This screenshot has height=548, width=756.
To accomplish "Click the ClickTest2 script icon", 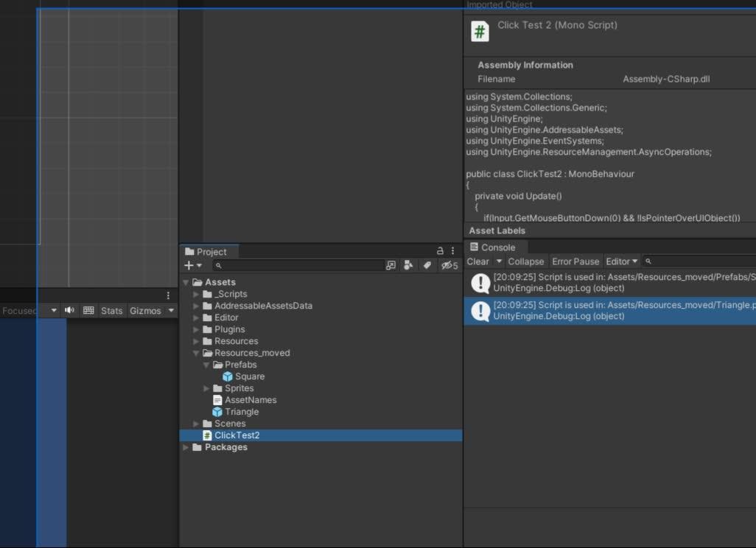I will [x=206, y=435].
